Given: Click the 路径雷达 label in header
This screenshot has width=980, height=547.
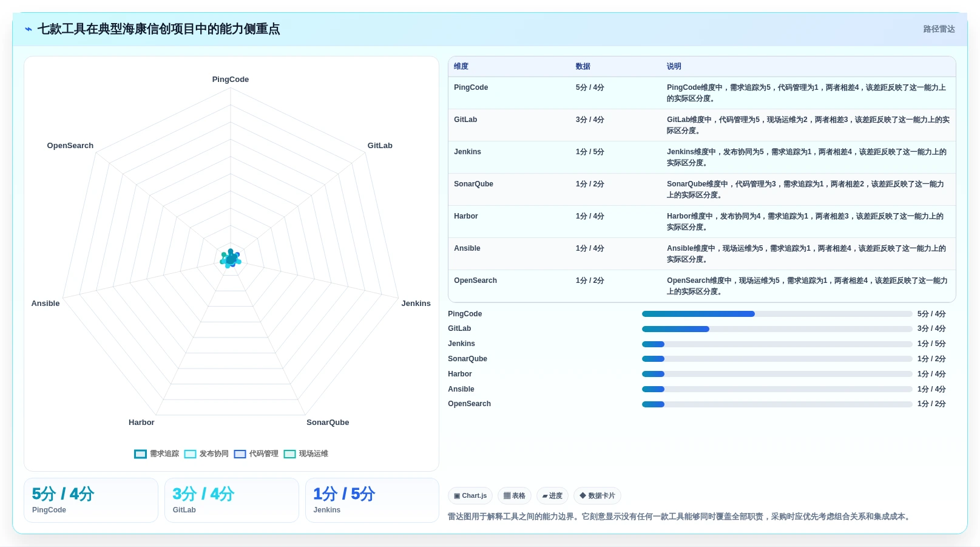Looking at the screenshot, I should pos(939,29).
